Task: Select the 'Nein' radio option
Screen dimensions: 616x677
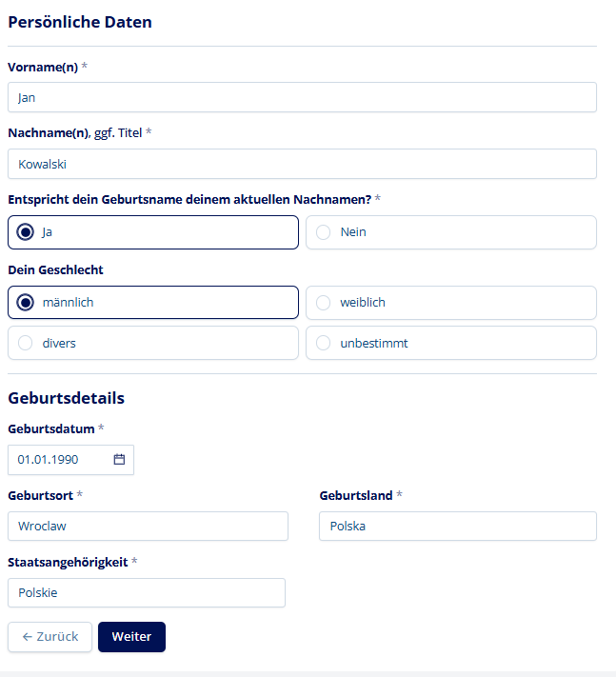Action: click(324, 232)
